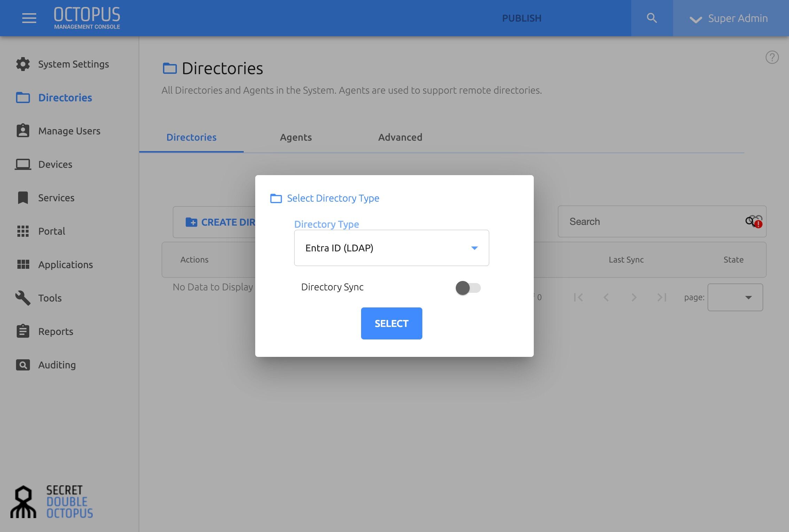Click the Tools wrench icon

click(x=23, y=298)
